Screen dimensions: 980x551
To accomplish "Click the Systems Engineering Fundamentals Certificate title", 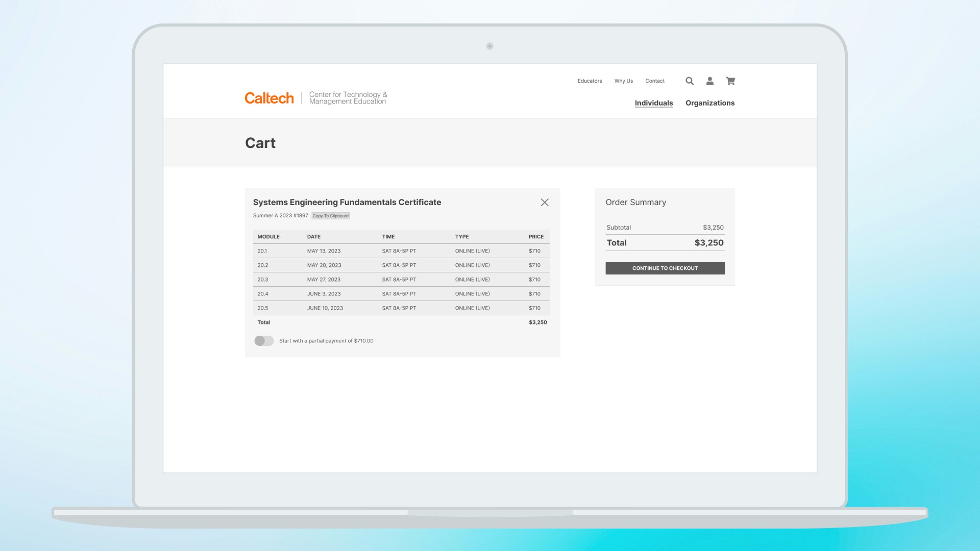I will point(347,203).
